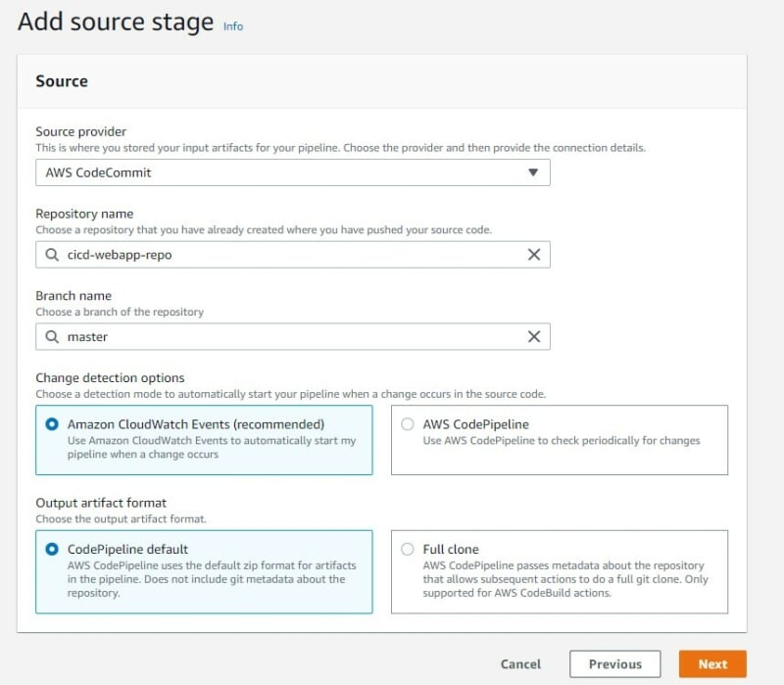Clear the cicd-webapp-repo repository name field
Viewport: 784px width, 685px height.
point(533,255)
